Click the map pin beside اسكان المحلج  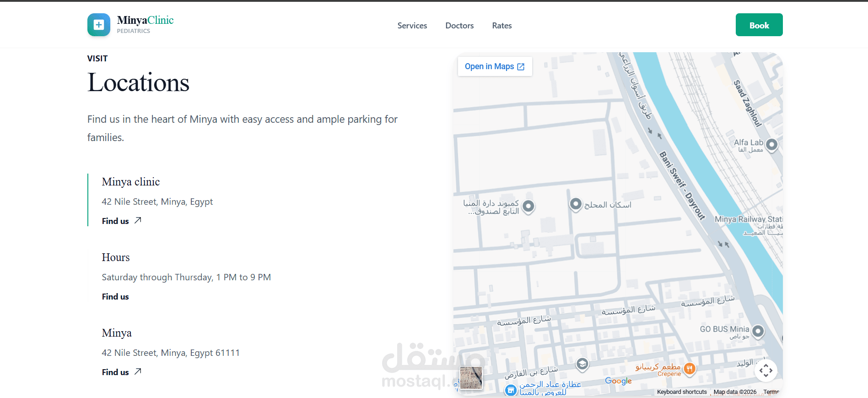576,204
